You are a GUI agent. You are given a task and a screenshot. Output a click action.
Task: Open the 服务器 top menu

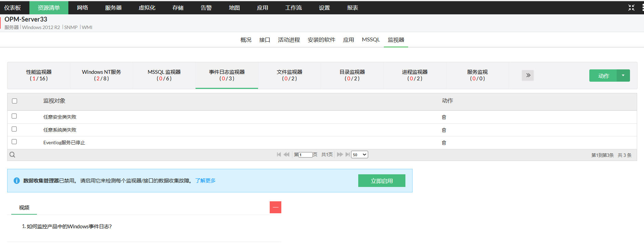click(113, 8)
